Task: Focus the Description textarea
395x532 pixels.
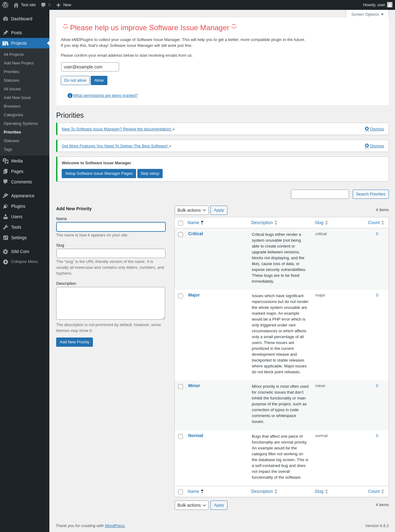Action: 110,303
